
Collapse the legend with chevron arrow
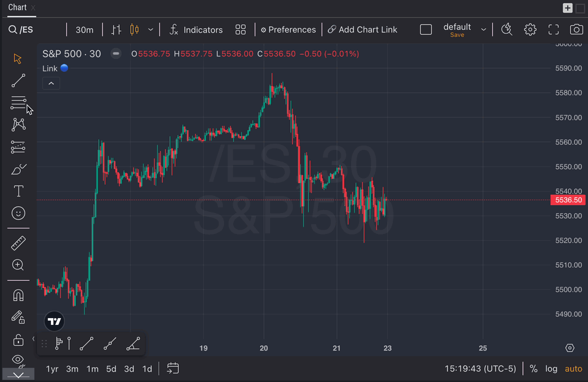pos(51,84)
